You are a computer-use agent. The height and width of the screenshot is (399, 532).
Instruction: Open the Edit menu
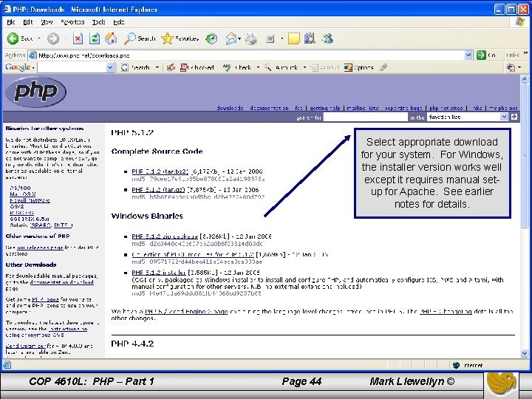[28, 22]
